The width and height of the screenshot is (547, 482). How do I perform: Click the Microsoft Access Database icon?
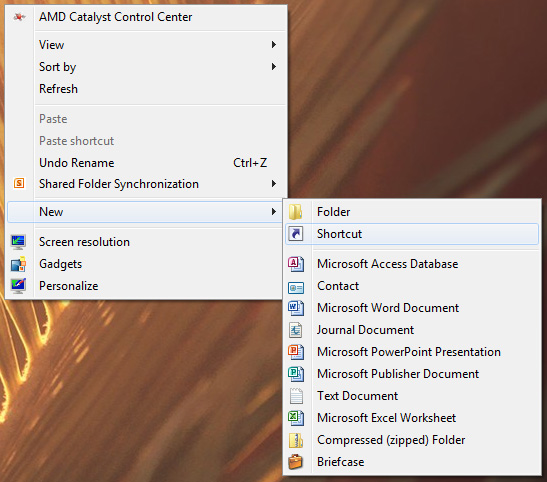pyautogui.click(x=296, y=264)
